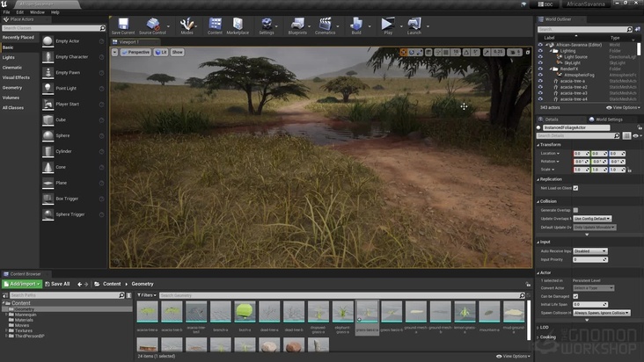
Task: Open the Modes toolbar icon
Action: [187, 25]
